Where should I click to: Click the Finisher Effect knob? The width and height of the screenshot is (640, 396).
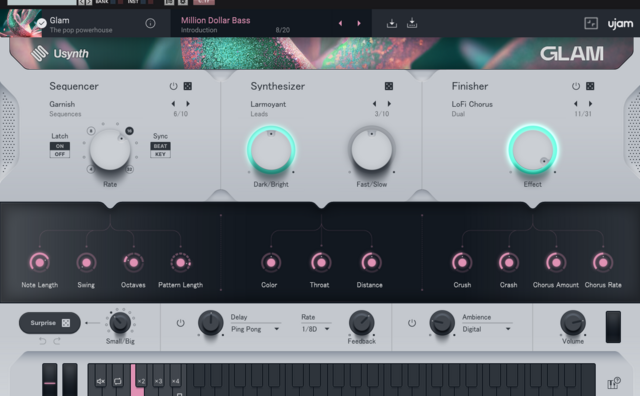point(533,150)
